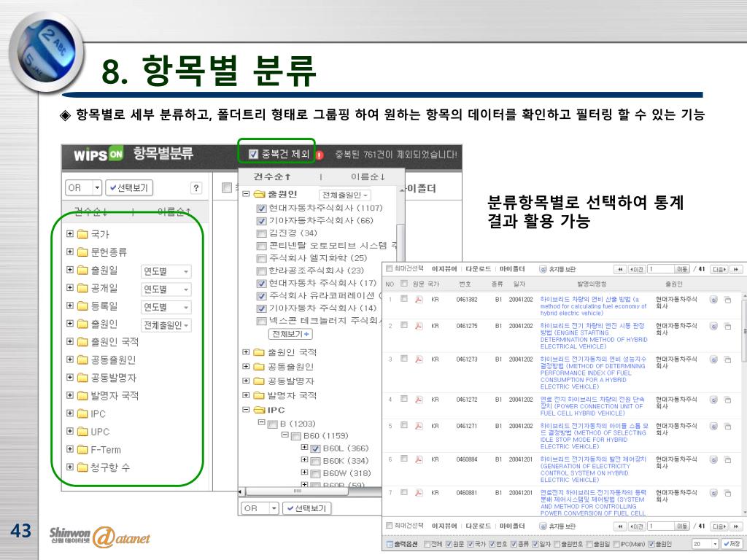Viewport: 747px width, 560px height.
Task: Open PDF original of patent 0460881
Action: click(419, 492)
